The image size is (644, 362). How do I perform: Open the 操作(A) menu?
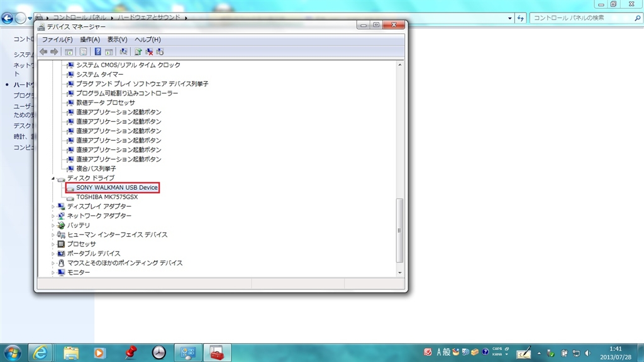coord(89,40)
